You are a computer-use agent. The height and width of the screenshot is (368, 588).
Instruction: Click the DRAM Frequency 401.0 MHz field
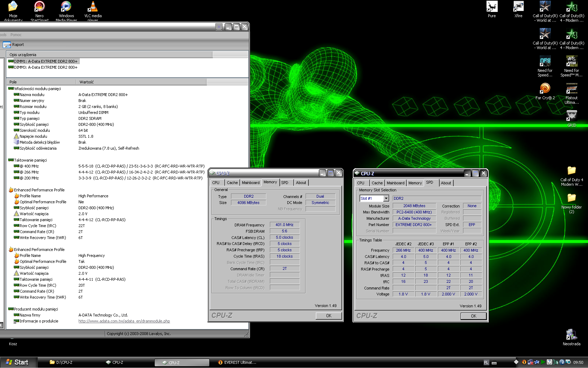click(285, 225)
